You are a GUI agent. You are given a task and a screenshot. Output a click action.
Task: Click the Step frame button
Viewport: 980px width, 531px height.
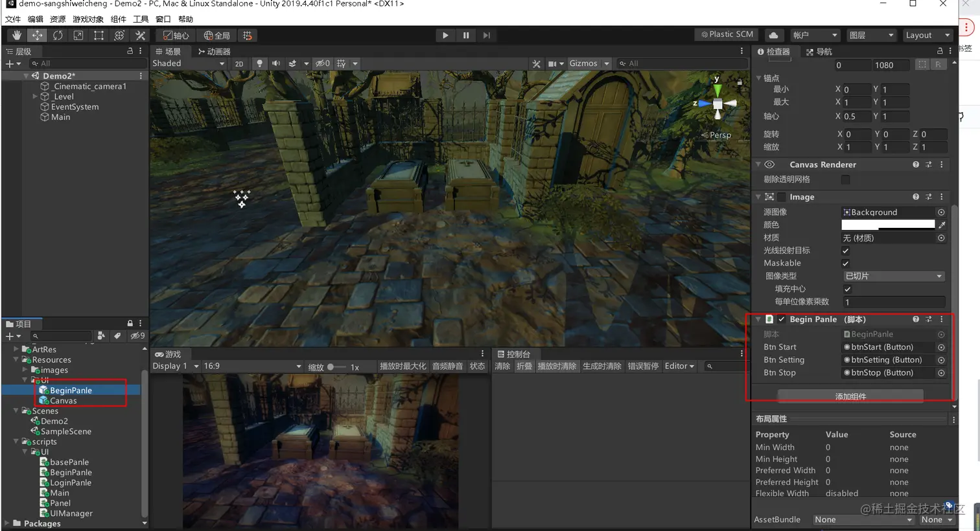tap(487, 35)
